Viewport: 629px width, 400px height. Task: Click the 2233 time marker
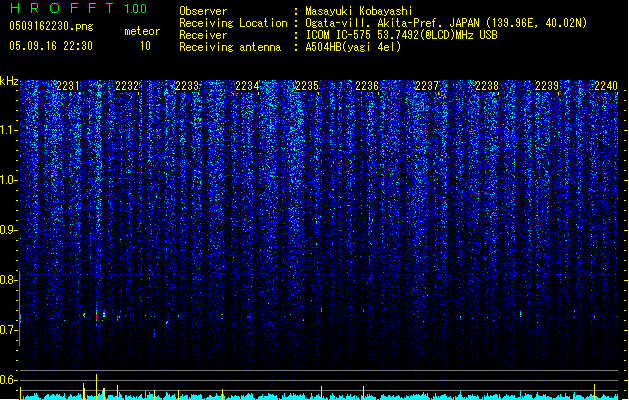pyautogui.click(x=187, y=86)
